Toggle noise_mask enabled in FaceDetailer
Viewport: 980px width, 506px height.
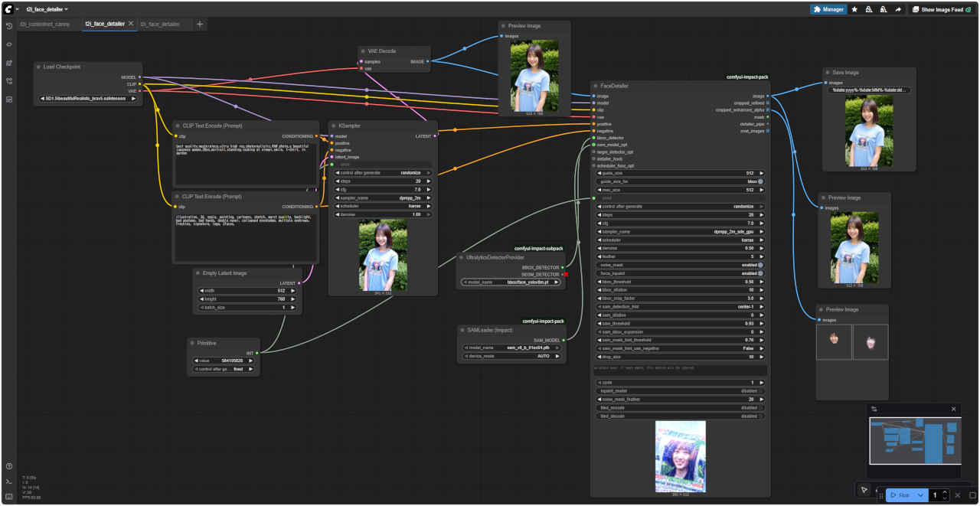pos(759,265)
